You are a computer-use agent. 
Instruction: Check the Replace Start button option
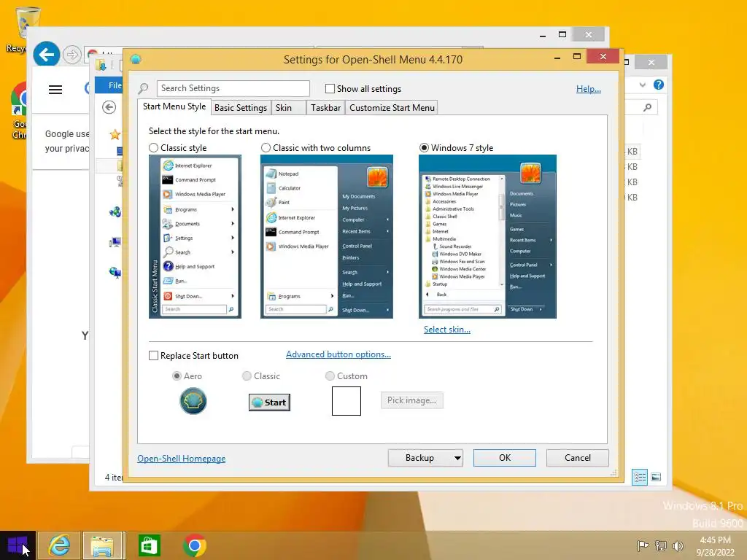coord(153,356)
